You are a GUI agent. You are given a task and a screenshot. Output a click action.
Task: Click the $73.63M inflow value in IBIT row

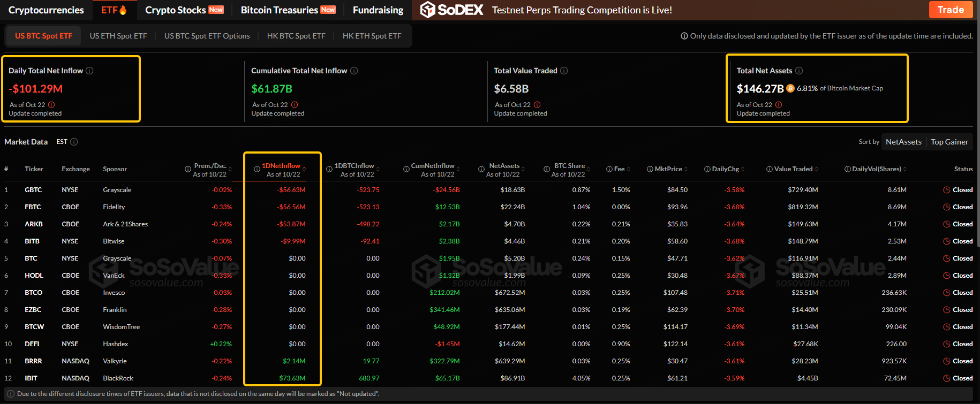coord(292,378)
